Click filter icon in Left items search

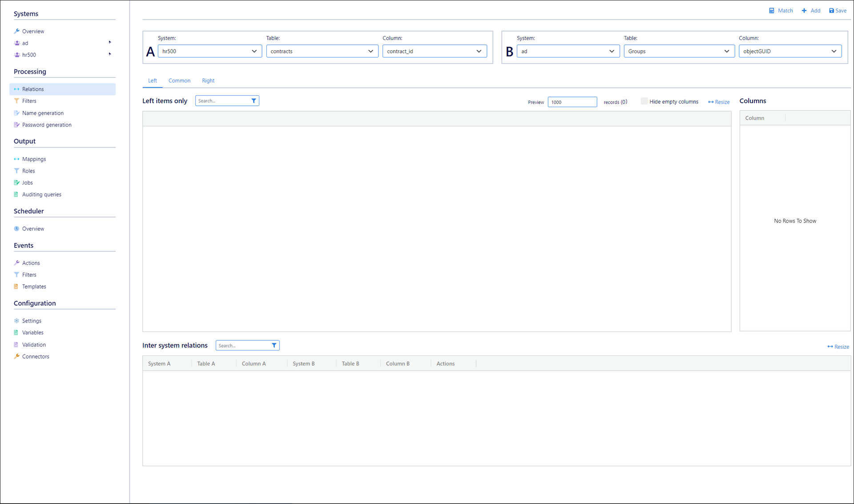point(254,101)
